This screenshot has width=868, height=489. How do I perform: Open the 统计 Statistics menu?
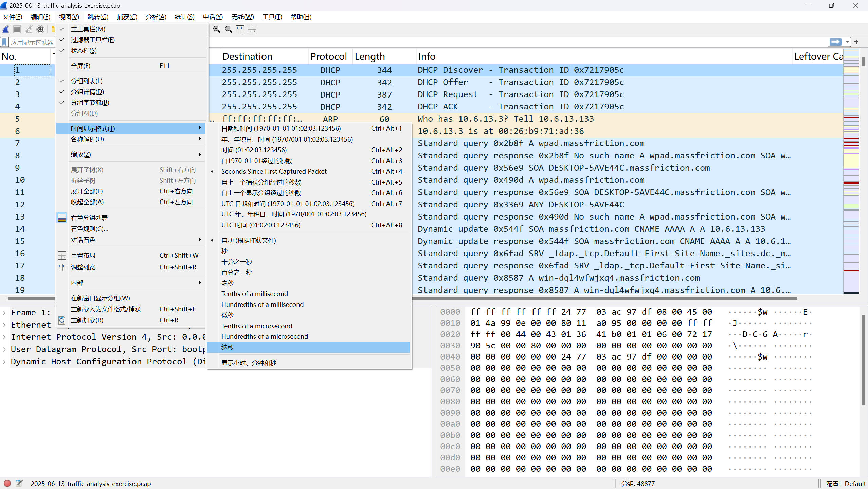pos(184,17)
